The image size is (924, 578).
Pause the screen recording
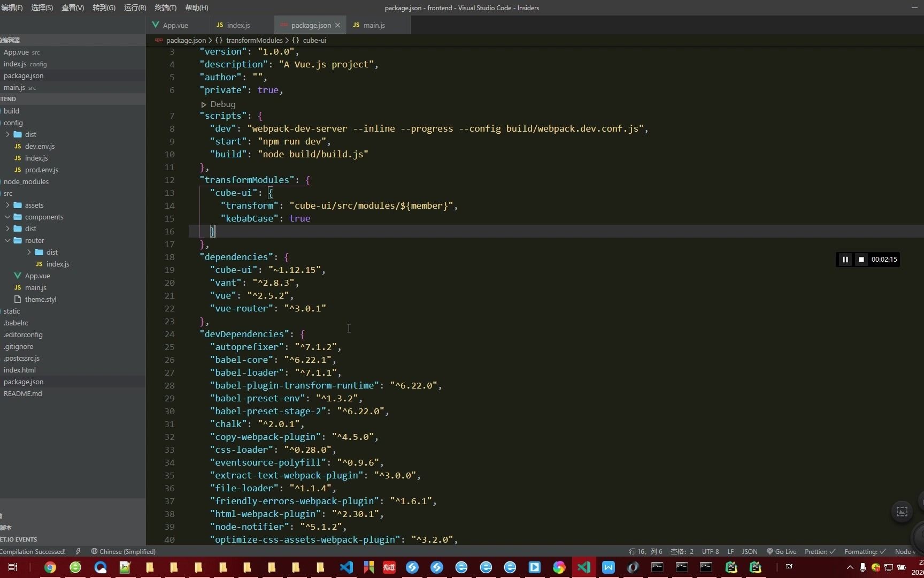coord(845,260)
